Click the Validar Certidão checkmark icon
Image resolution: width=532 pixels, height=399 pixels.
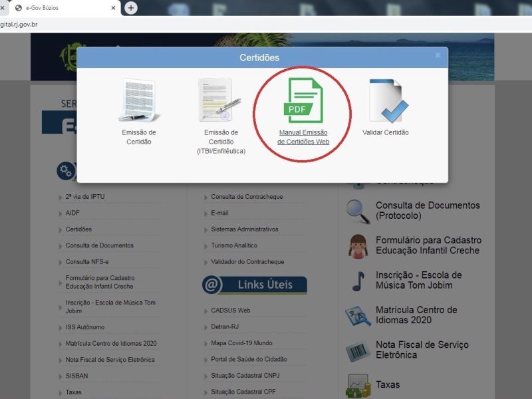[x=386, y=101]
